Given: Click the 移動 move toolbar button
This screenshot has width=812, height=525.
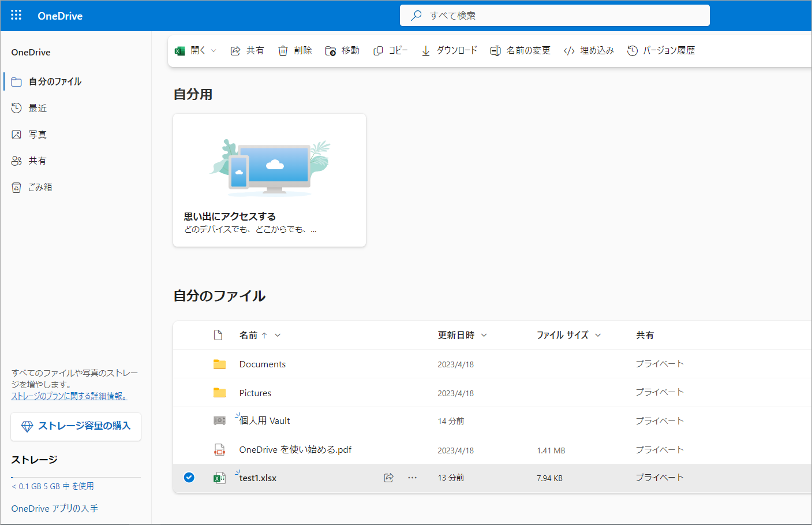Looking at the screenshot, I should (342, 51).
